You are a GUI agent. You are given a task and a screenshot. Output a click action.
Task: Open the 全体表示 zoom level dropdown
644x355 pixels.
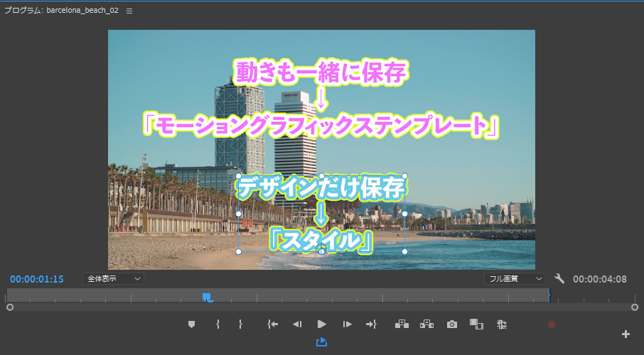(113, 279)
